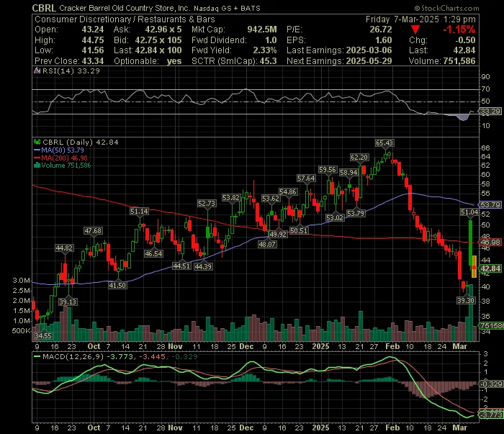Select the 53.02 low price label

click(335, 217)
